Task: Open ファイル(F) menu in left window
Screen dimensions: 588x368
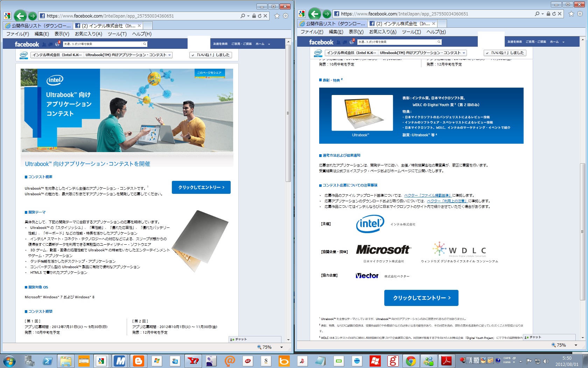Action: 17,34
